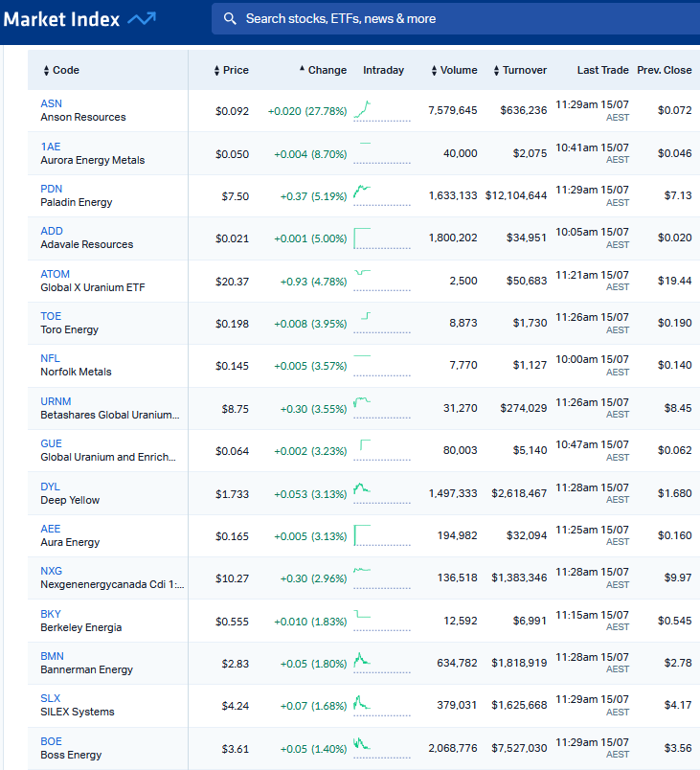This screenshot has width=700, height=770.
Task: Click the Anson Resources intraday sparkline
Action: pos(381,110)
